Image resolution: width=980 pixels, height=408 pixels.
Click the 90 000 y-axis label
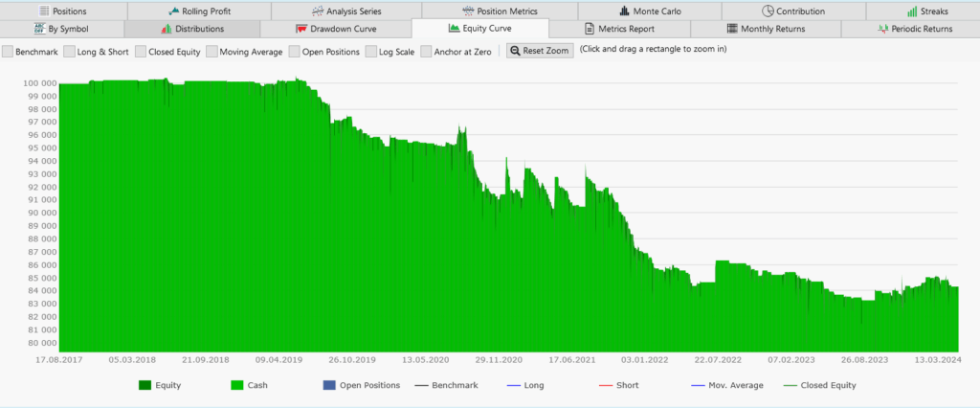[x=42, y=213]
